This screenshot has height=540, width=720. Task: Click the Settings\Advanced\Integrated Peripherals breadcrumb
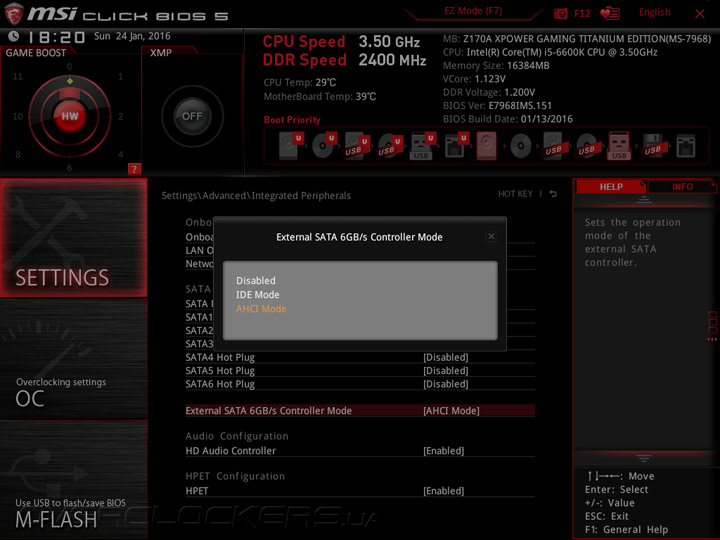pos(256,196)
